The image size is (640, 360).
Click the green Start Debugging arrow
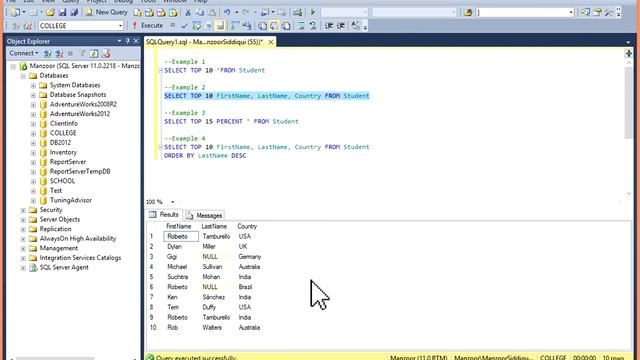coord(313,13)
